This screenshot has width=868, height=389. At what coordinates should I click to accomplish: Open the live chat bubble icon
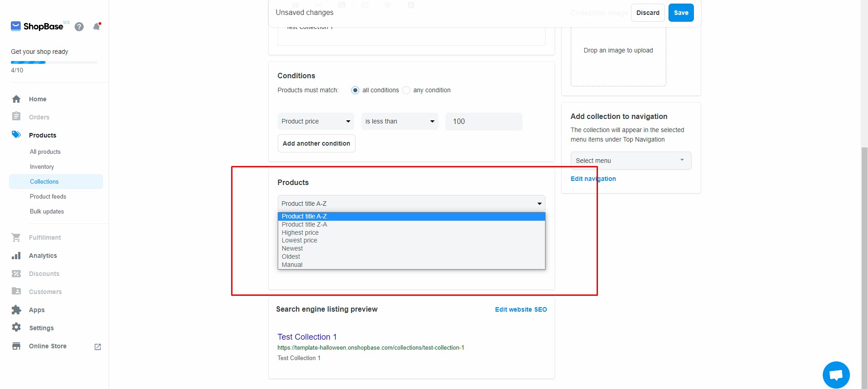point(836,375)
